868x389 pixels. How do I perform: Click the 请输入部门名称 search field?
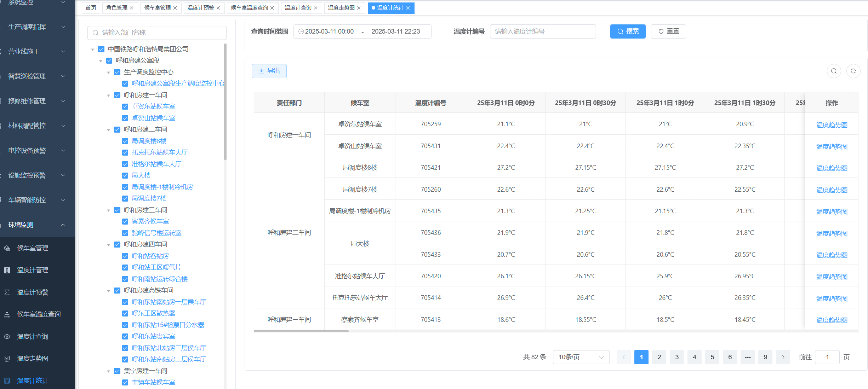(x=157, y=33)
